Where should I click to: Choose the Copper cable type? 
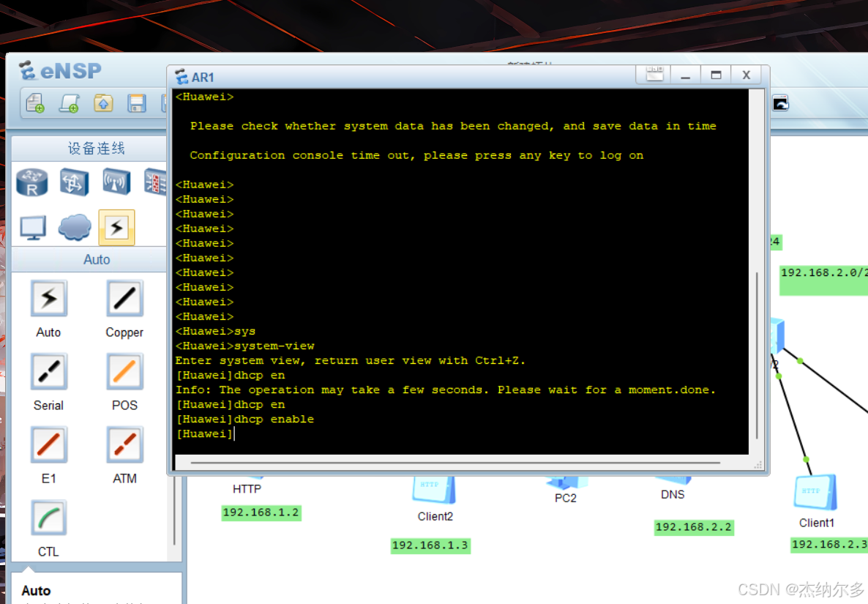click(x=124, y=299)
